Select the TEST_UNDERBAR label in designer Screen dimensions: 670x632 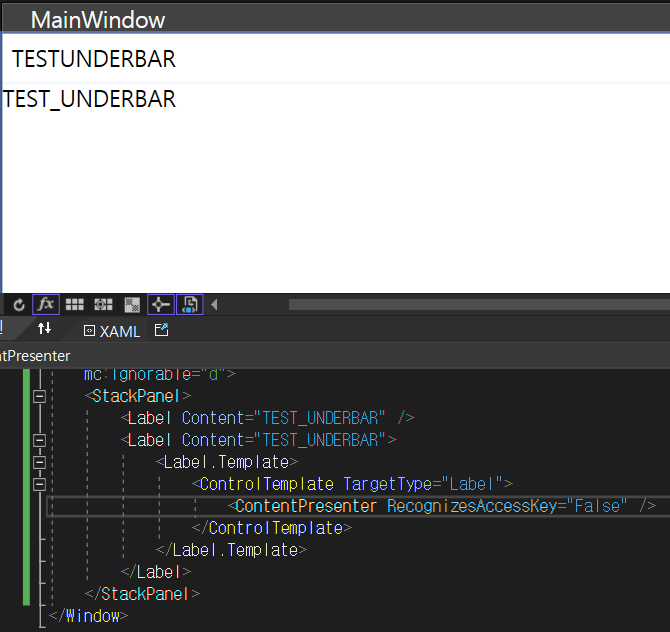pos(89,99)
